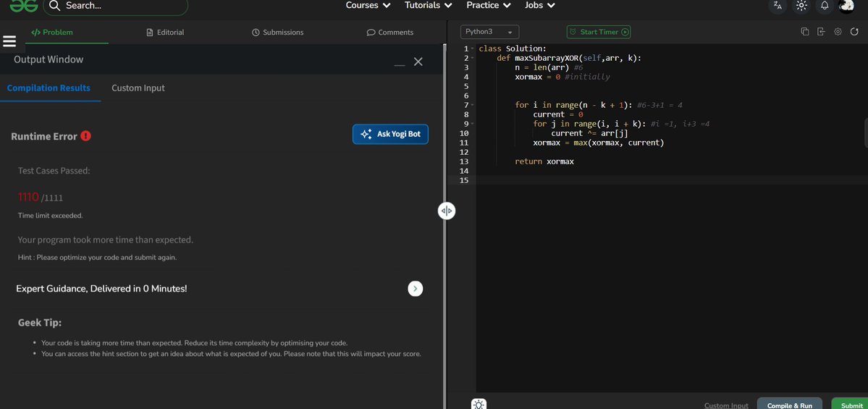Click 'Your program took more time than expected.'
The image size is (868, 409).
coord(105,240)
